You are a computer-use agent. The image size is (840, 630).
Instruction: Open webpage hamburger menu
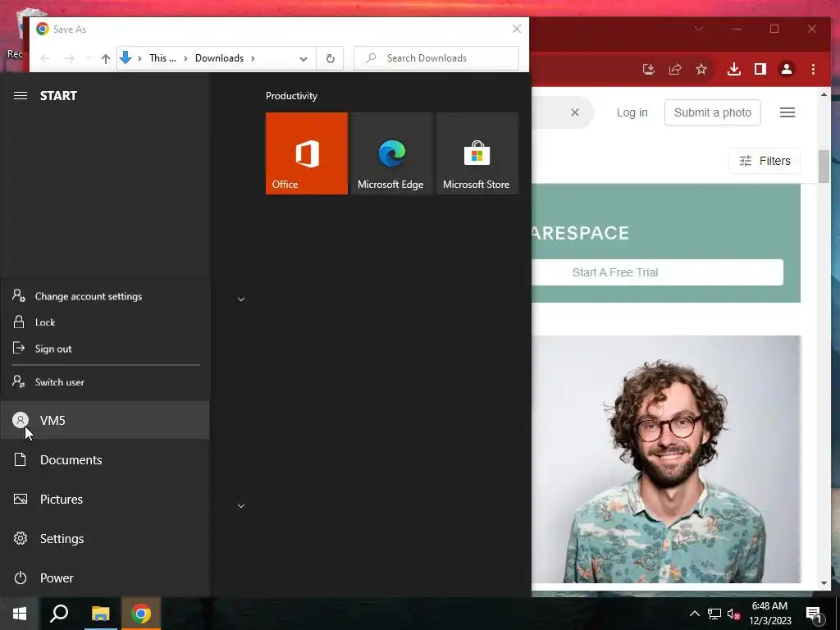click(x=787, y=112)
